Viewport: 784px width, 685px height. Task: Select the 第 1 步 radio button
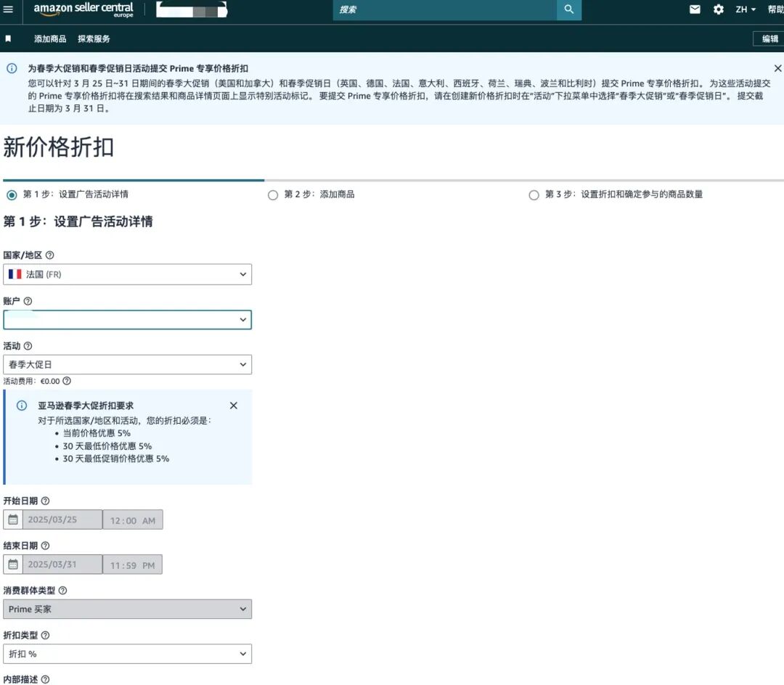coord(11,194)
